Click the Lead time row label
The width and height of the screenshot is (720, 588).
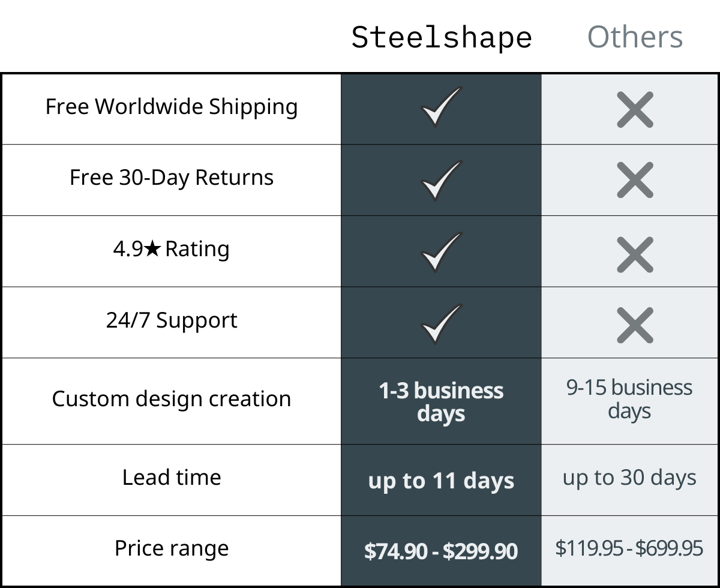pyautogui.click(x=172, y=477)
